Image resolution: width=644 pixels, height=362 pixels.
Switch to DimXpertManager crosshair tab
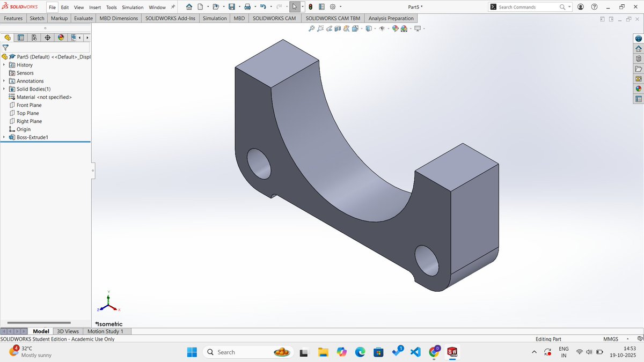coord(48,38)
